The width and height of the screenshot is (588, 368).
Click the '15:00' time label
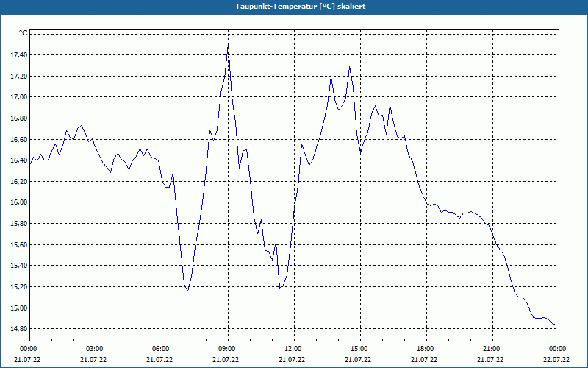point(360,349)
